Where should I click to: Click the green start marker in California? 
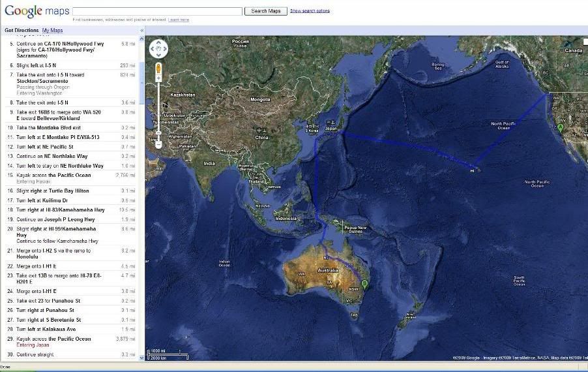[x=559, y=128]
